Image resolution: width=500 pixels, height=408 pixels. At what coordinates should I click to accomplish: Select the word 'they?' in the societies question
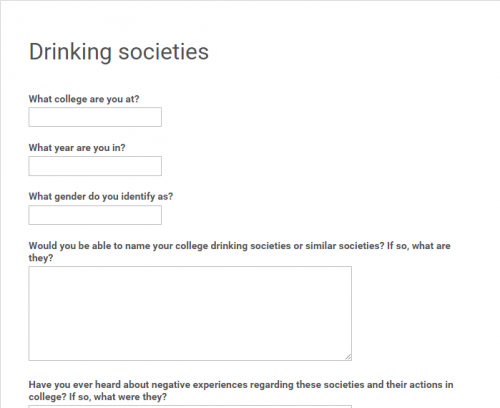coord(41,258)
